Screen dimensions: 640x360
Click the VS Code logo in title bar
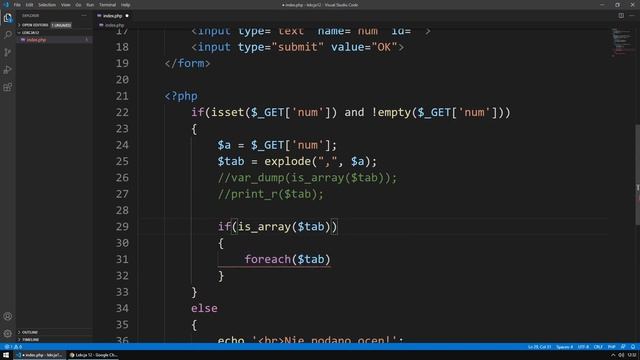[x=6, y=5]
